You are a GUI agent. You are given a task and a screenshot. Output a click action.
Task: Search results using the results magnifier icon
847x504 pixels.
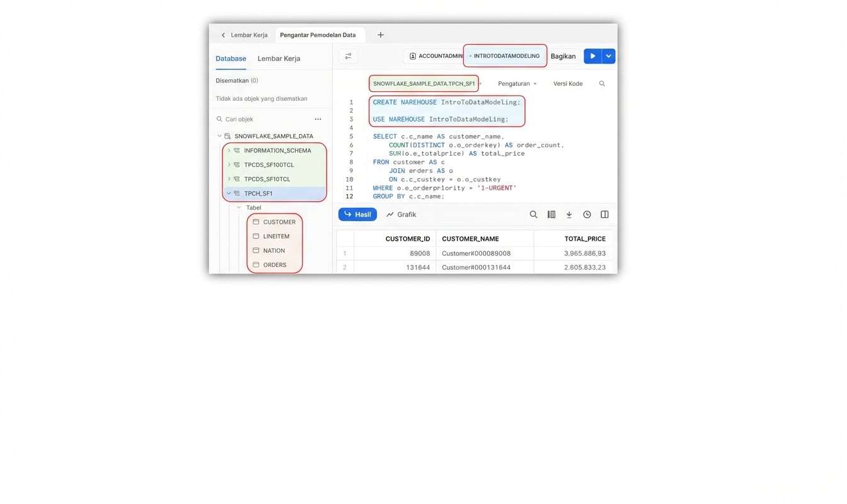click(533, 215)
